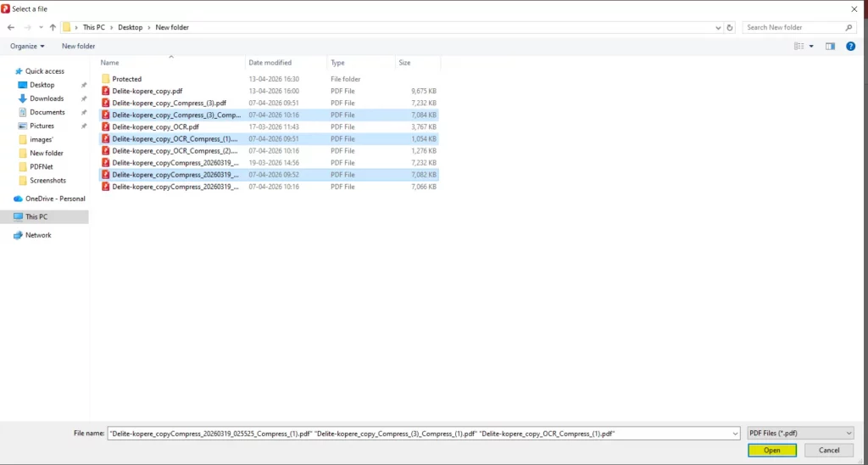Open the Organize menu
868x465 pixels.
(x=27, y=46)
